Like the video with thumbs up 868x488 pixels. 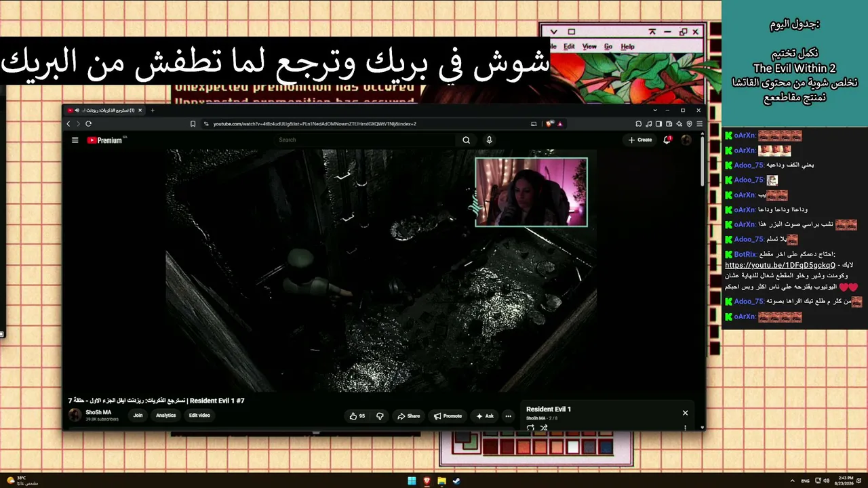pyautogui.click(x=357, y=416)
